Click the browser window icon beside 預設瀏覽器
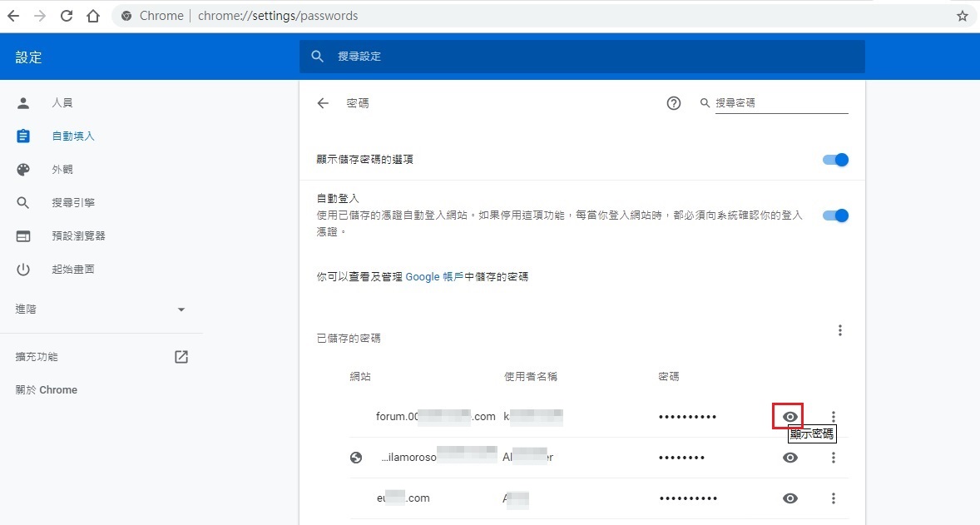Viewport: 980px width, 525px height. pos(23,236)
